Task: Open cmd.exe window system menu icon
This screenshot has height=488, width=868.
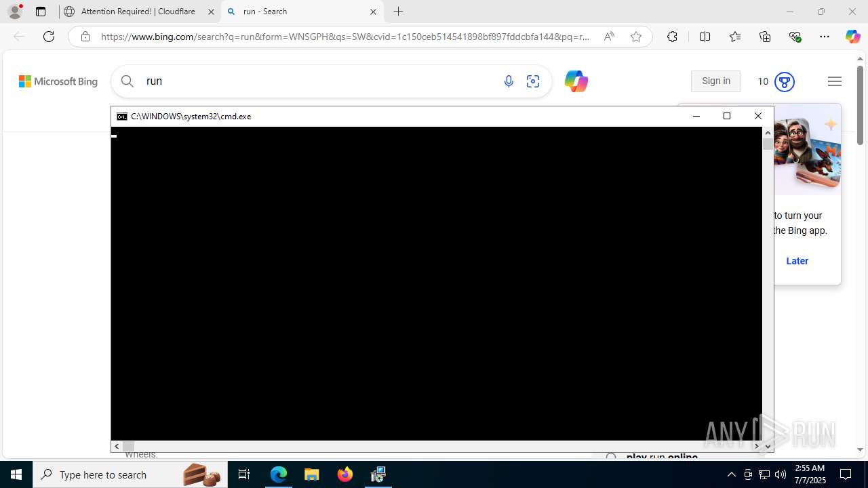Action: pos(121,117)
